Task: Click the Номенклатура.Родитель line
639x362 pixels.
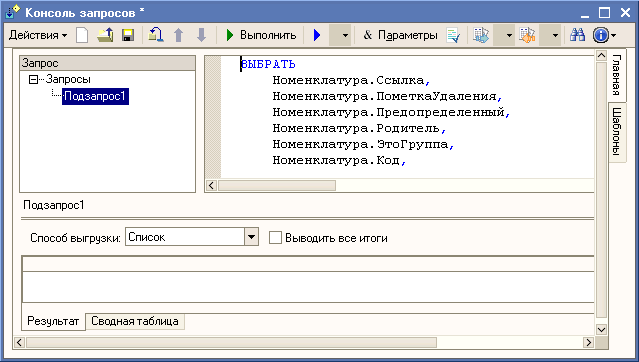Action: coord(359,128)
